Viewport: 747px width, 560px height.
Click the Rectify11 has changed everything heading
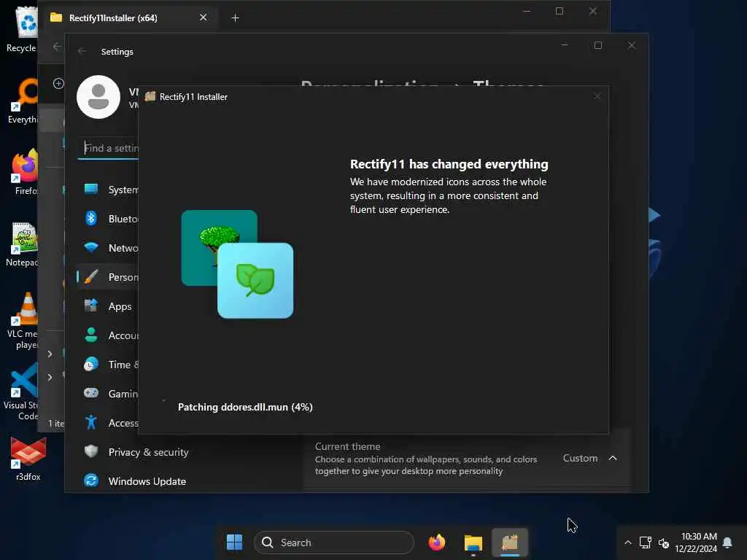pyautogui.click(x=449, y=164)
